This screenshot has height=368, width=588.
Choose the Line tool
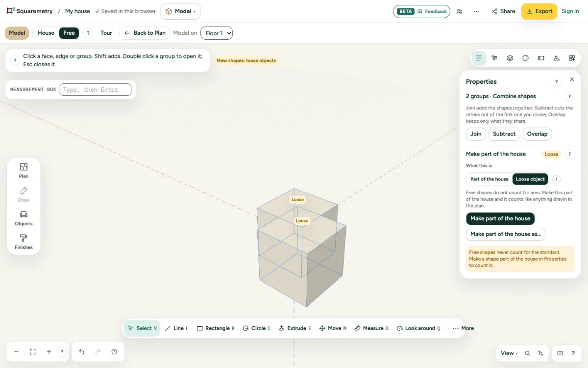(x=177, y=328)
